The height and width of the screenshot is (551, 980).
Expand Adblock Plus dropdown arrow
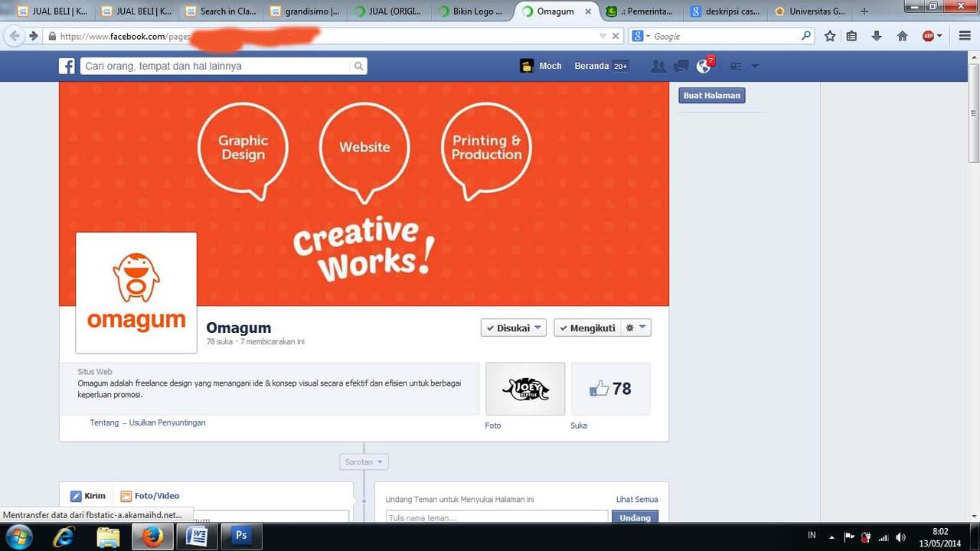(x=939, y=36)
